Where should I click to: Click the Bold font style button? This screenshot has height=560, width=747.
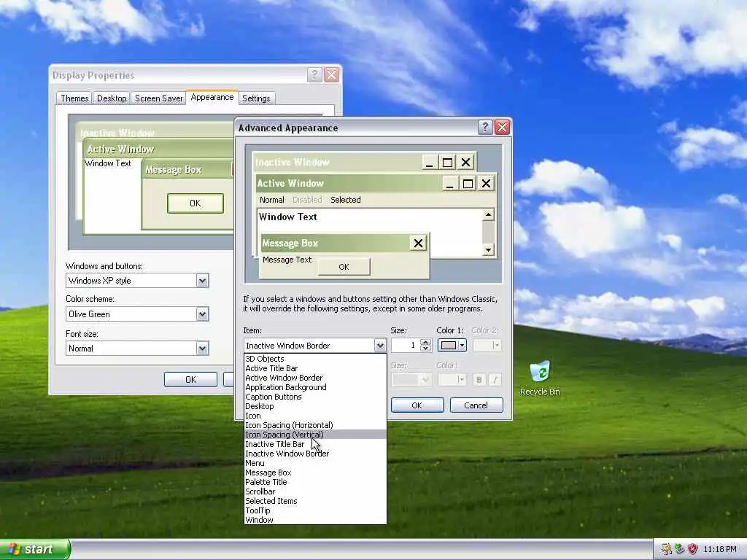479,379
